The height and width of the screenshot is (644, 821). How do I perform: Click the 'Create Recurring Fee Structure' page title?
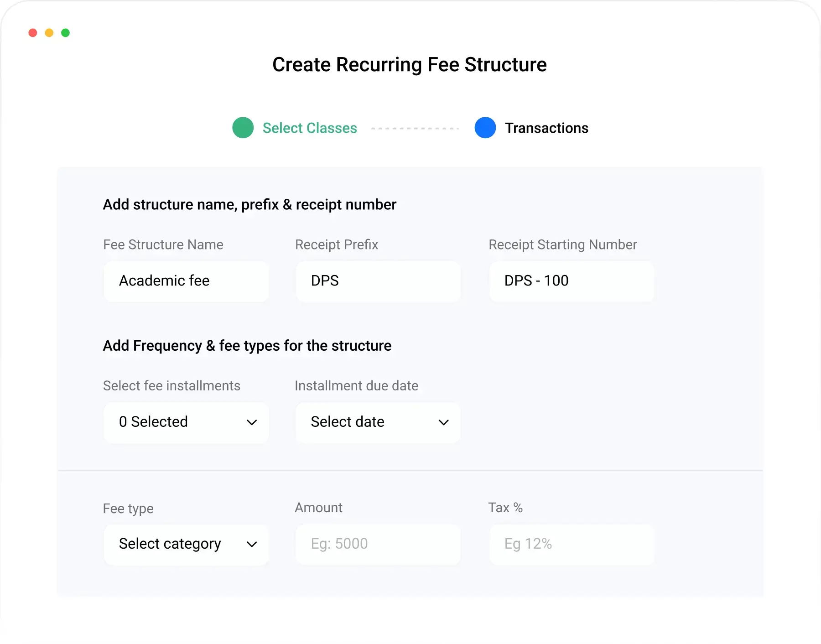pyautogui.click(x=410, y=65)
